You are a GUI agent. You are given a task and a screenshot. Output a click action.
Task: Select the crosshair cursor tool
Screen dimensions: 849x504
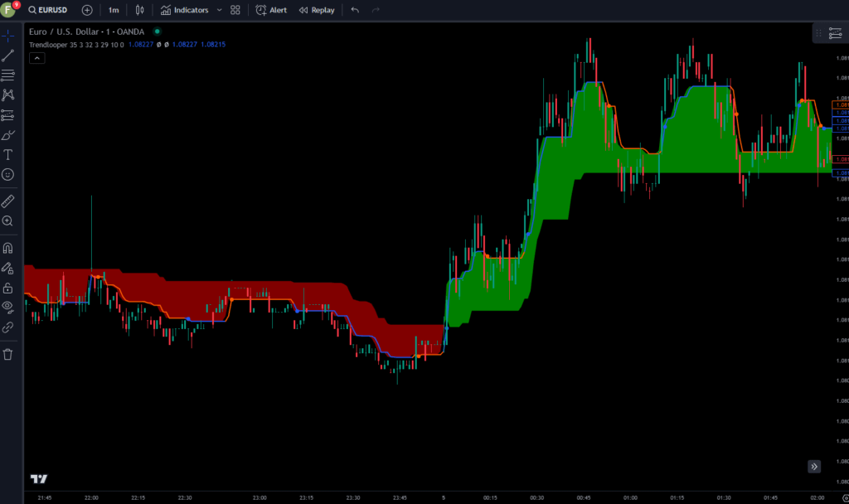pos(7,36)
